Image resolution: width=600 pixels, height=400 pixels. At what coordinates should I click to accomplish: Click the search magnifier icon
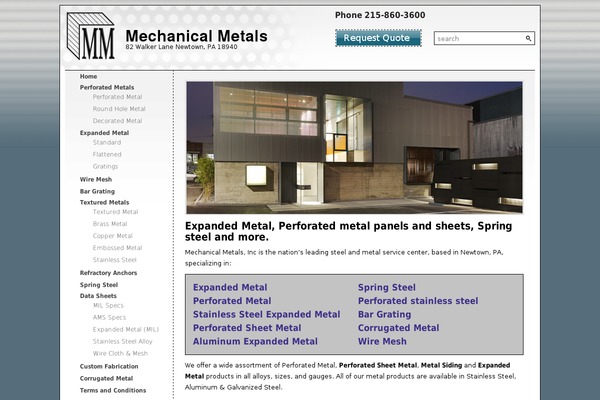(x=528, y=38)
